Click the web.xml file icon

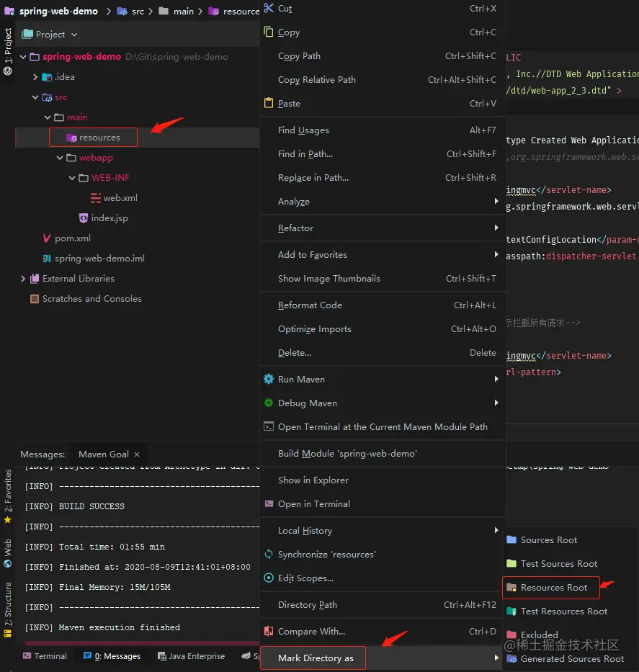tap(96, 197)
